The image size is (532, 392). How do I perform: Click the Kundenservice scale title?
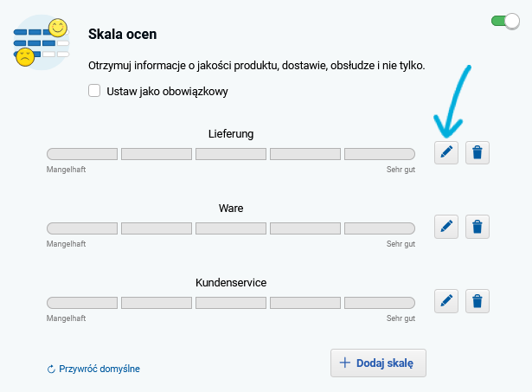[x=231, y=283]
